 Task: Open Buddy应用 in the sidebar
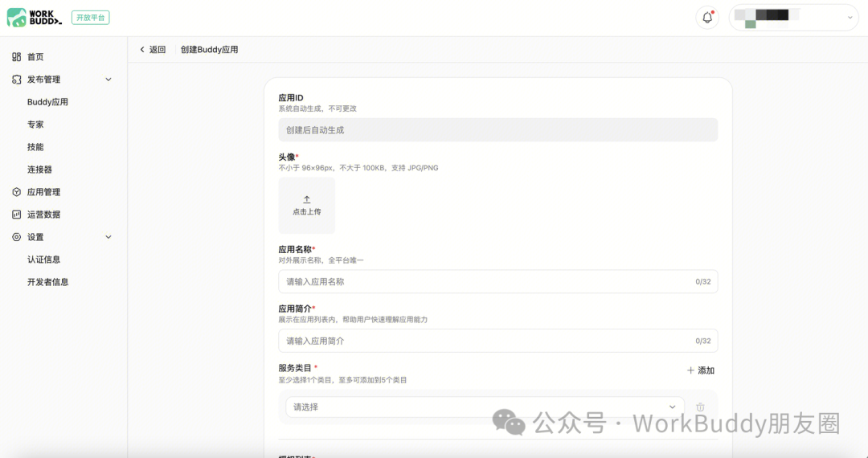(x=47, y=102)
